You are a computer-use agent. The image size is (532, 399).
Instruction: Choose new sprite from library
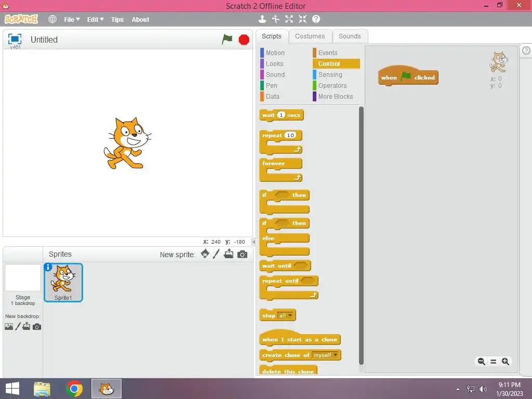205,254
